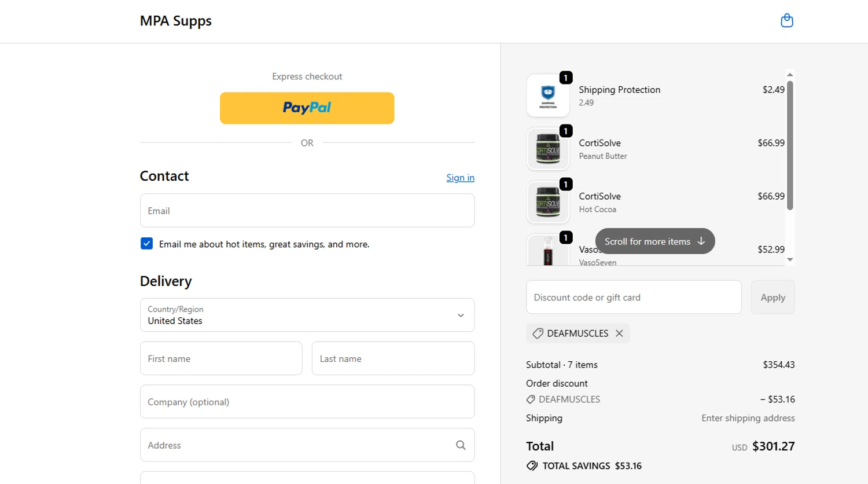Viewport: 868px width, 484px height.
Task: Remove the DEAFMUSCLES discount code
Action: [x=619, y=333]
